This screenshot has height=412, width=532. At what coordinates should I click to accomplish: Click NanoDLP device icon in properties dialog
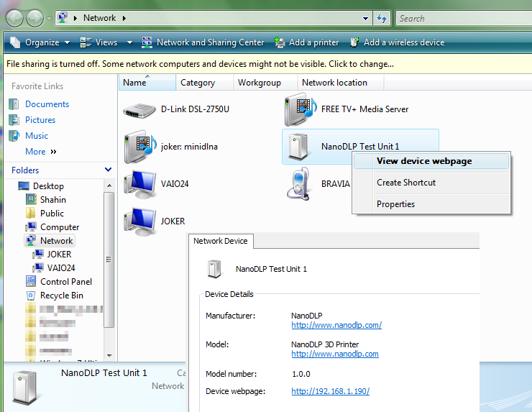pyautogui.click(x=214, y=269)
